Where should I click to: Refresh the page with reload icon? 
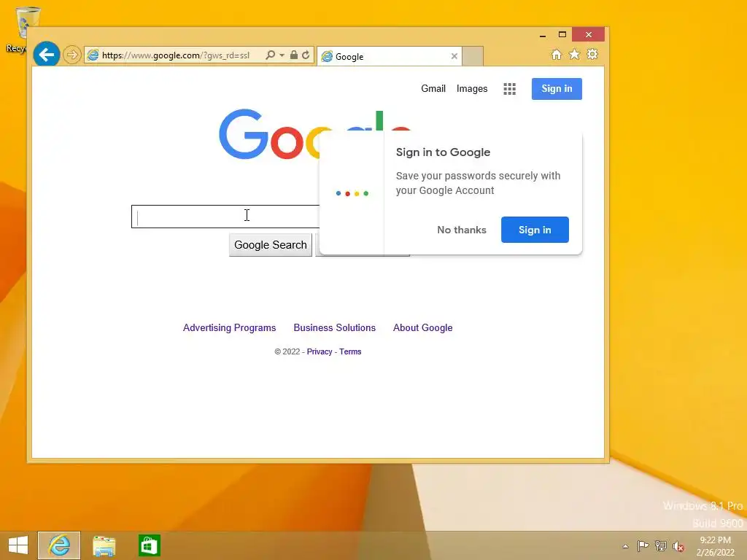pyautogui.click(x=306, y=55)
